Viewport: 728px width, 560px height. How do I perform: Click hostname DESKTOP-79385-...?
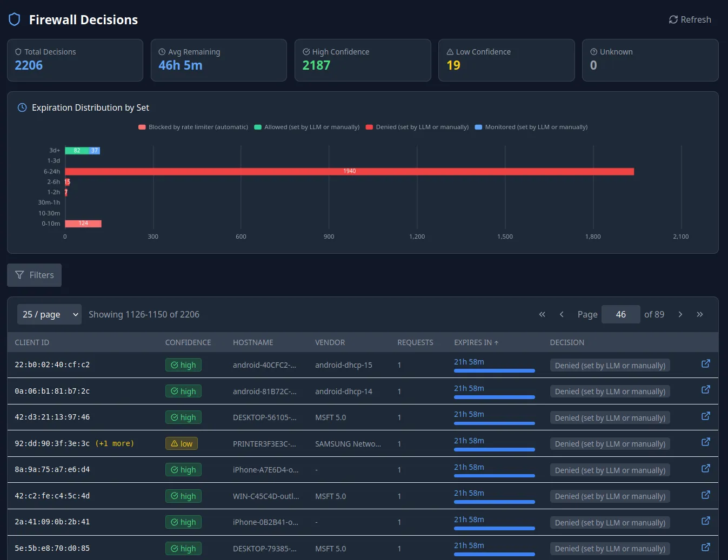pos(264,549)
